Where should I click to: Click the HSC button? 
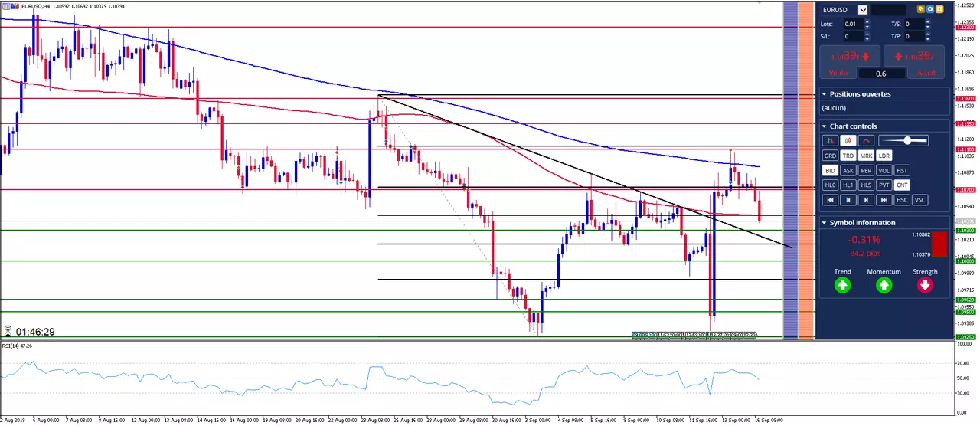click(902, 200)
